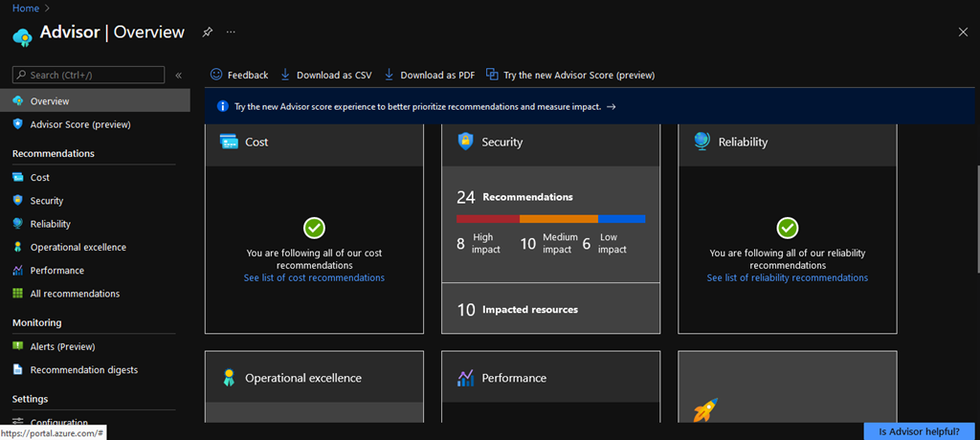This screenshot has width=980, height=440.
Task: Download recommendations as CSV
Action: tap(325, 75)
